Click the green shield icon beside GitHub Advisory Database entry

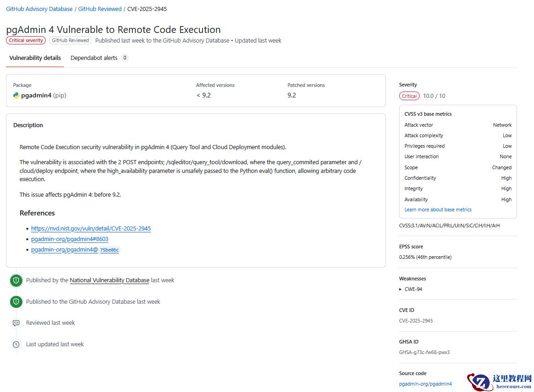pos(16,302)
